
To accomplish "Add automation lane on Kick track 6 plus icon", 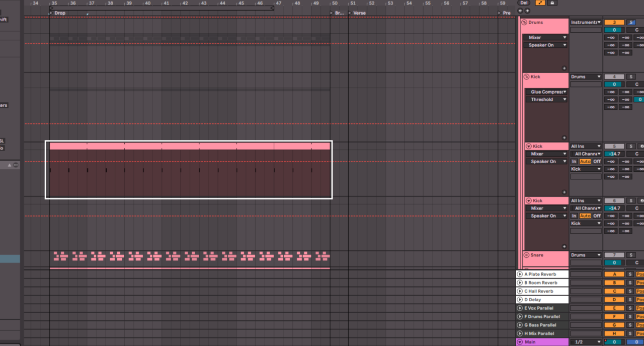I will pos(564,246).
